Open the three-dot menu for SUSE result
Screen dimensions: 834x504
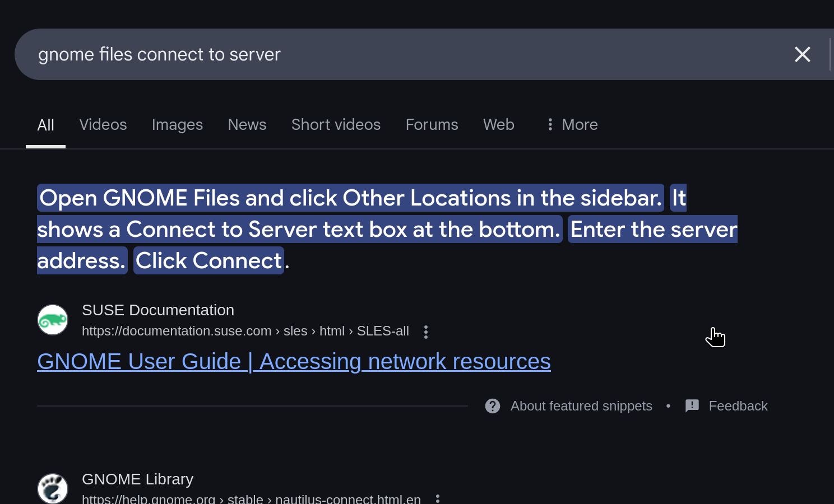(x=426, y=332)
